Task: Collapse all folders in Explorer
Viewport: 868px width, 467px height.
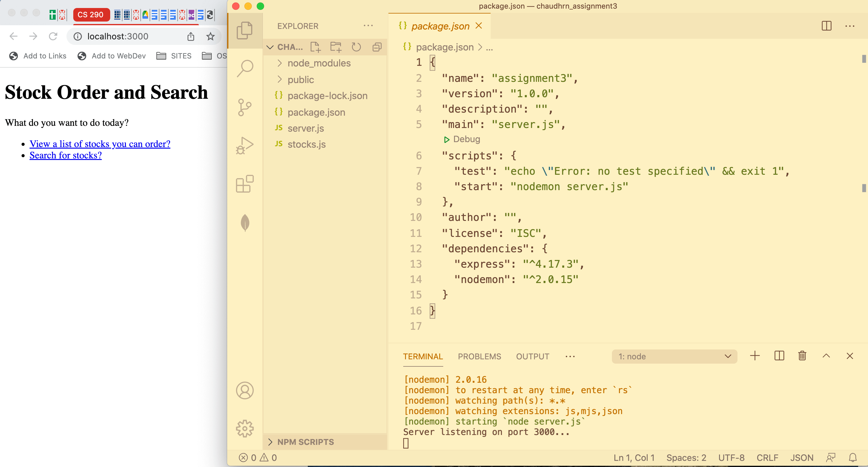Action: click(377, 47)
